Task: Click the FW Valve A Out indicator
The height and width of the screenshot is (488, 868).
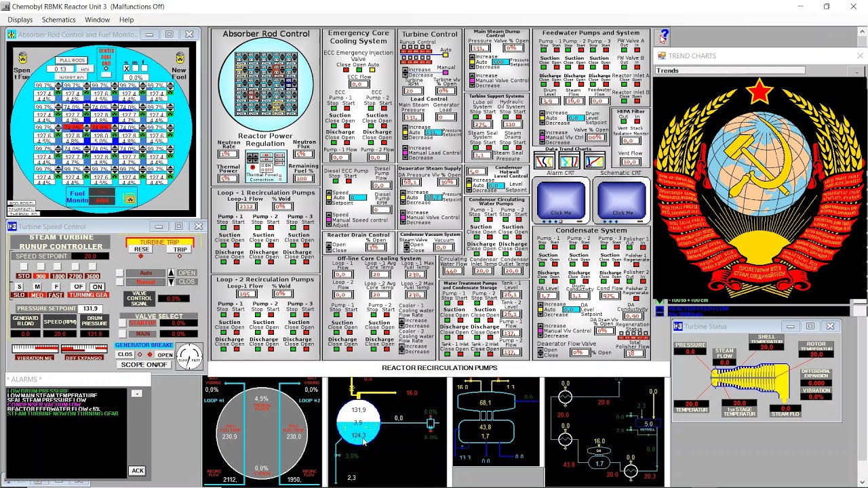Action: (x=623, y=50)
